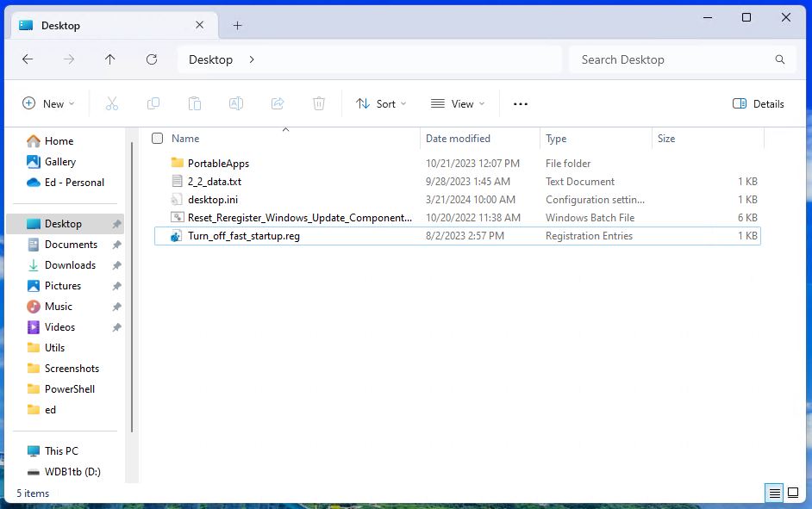Click the Copy icon in the toolbar
Screen dimensions: 812x509
click(153, 103)
